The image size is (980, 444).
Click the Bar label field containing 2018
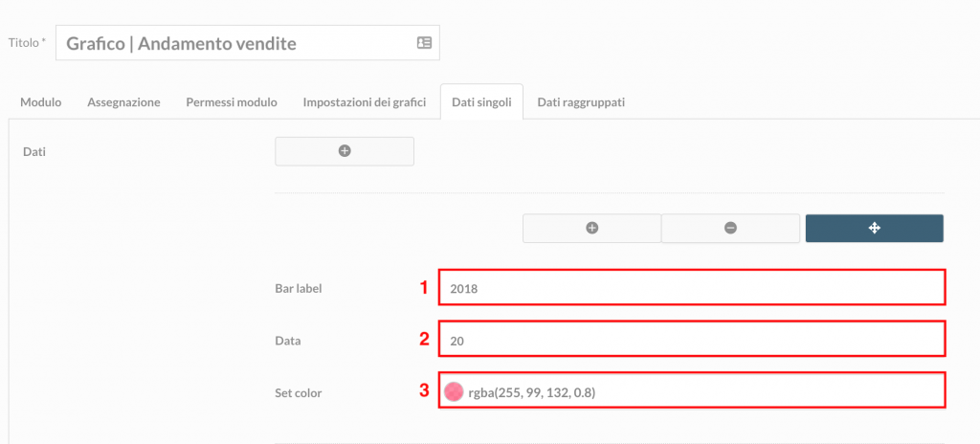(692, 288)
